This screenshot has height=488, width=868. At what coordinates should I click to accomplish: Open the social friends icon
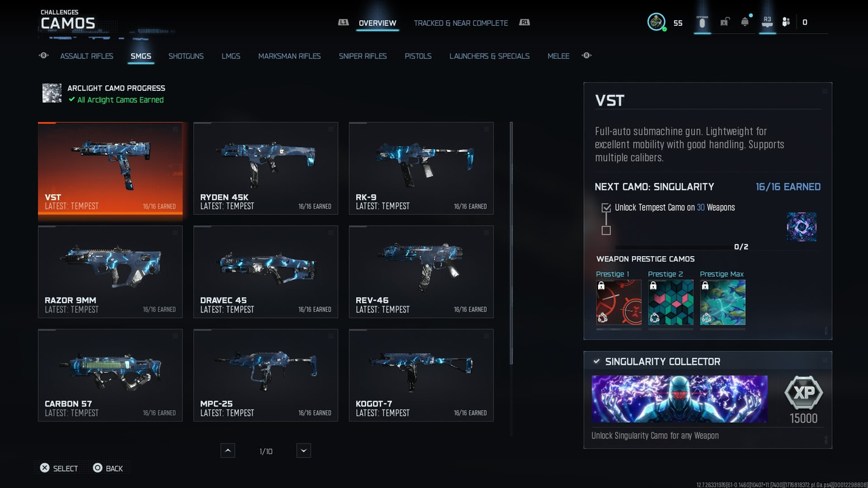786,22
